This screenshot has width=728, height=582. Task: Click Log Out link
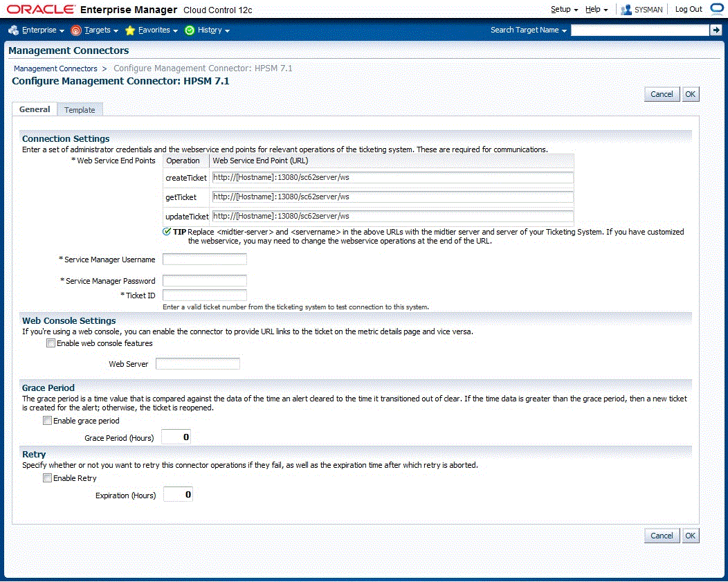point(689,9)
